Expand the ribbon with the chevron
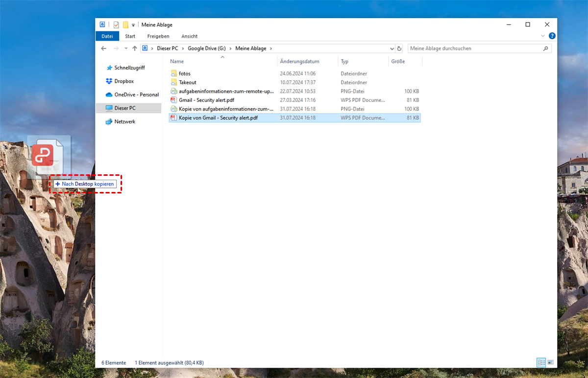The image size is (588, 378). point(542,36)
